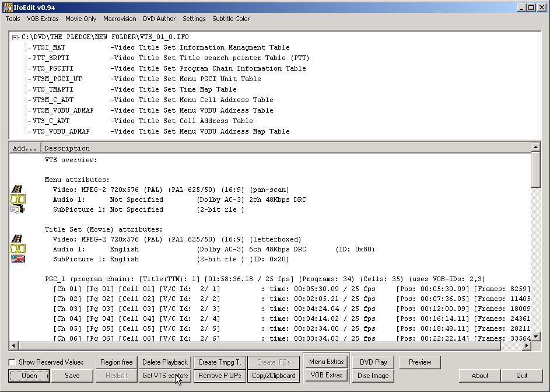
Task: Click the Open button
Action: click(x=29, y=376)
